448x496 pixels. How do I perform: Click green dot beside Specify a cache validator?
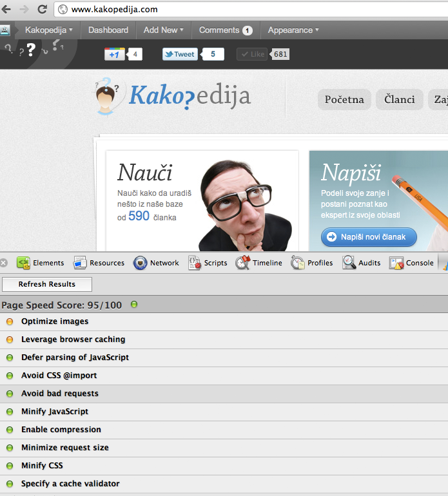(10, 484)
